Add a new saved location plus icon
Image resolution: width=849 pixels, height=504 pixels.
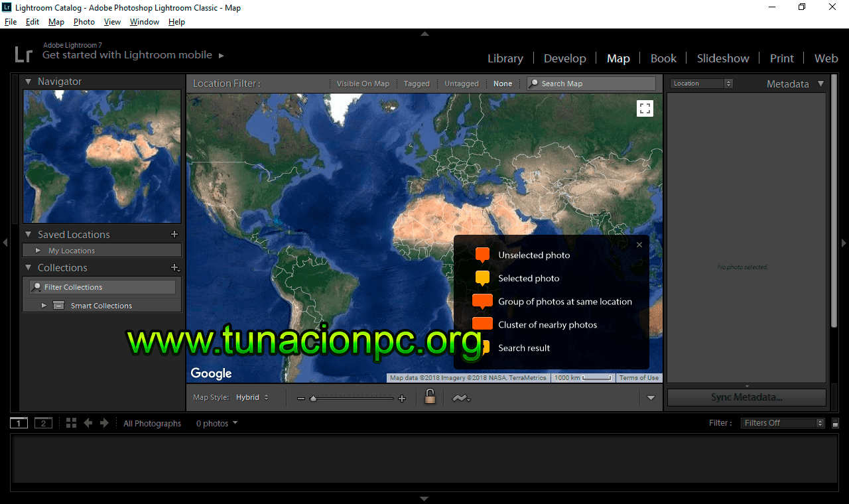(x=174, y=234)
